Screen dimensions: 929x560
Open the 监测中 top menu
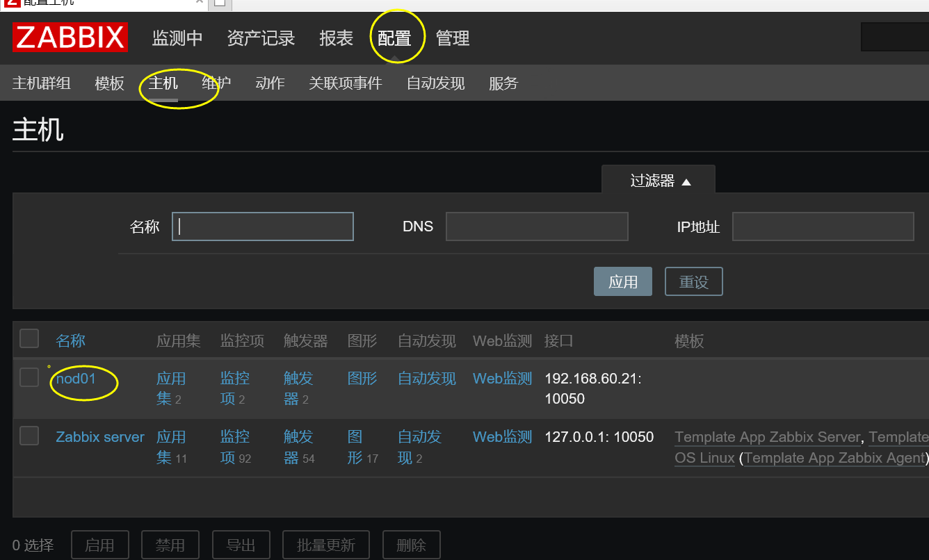pos(177,38)
